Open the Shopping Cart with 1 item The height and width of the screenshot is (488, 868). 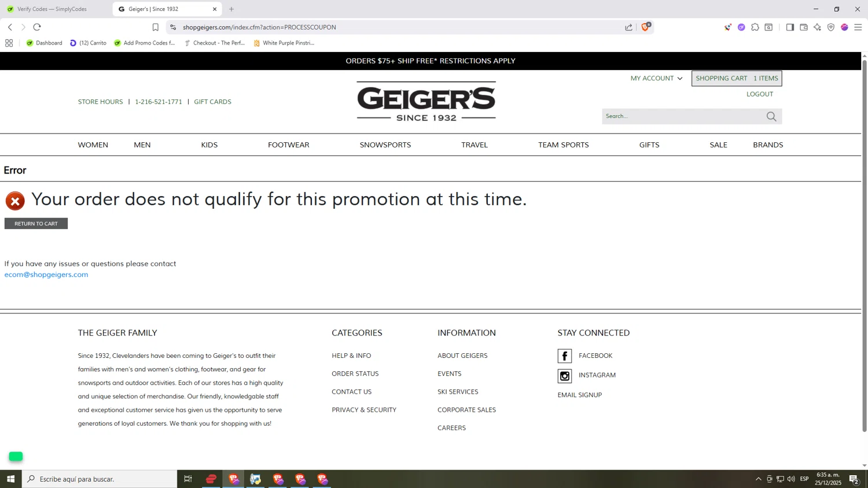point(737,79)
